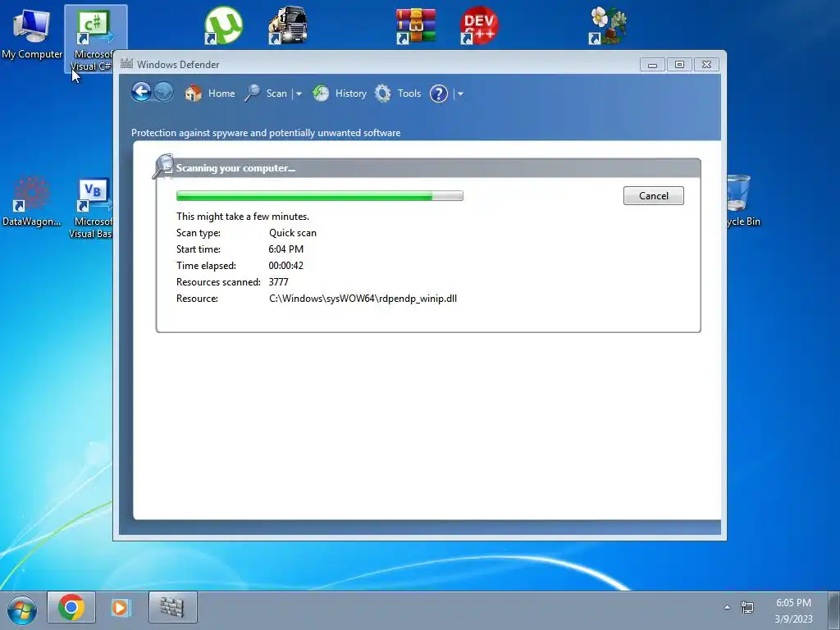Go back with the blue back arrow

point(141,92)
